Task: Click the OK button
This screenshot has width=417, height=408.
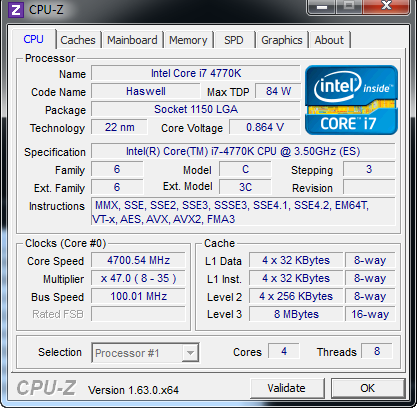Action: tap(367, 388)
